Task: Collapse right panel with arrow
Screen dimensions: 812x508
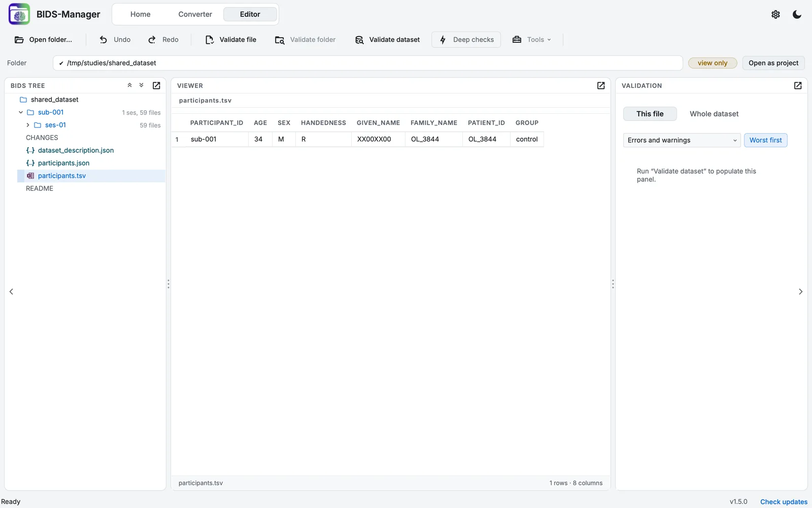Action: 800,292
